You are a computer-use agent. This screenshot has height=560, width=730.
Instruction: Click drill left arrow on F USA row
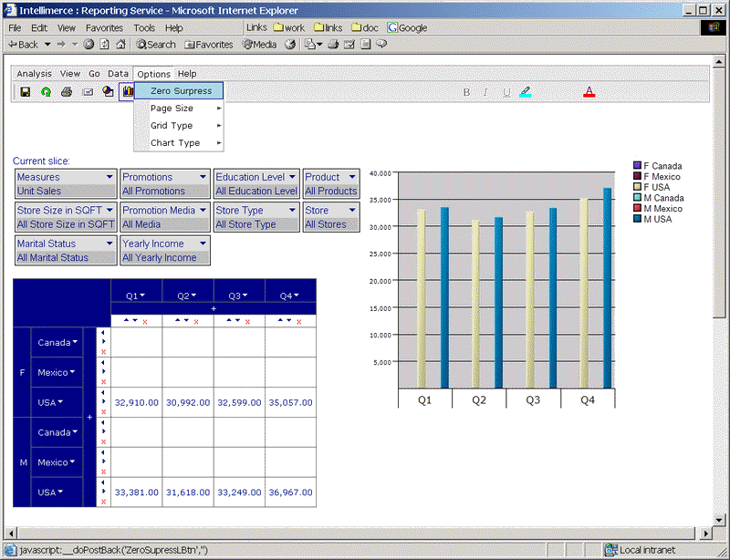click(x=103, y=392)
